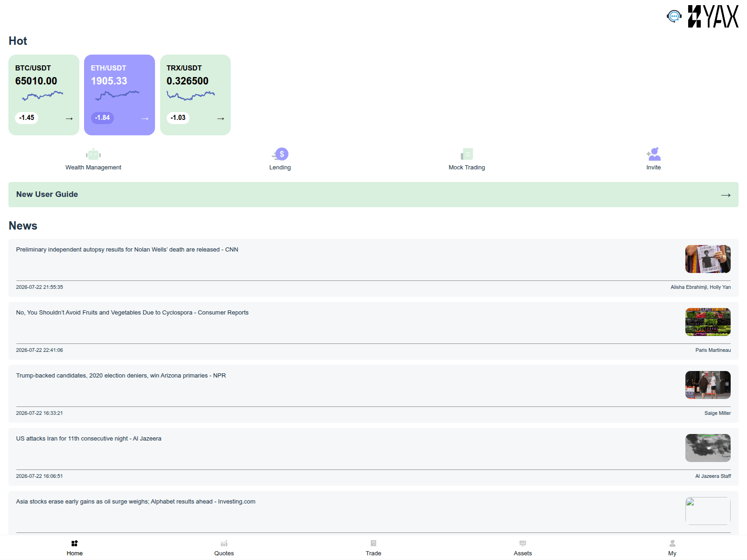Viewport: 747px width, 560px height.
Task: Click the ETH/USDT card arrow
Action: point(145,119)
